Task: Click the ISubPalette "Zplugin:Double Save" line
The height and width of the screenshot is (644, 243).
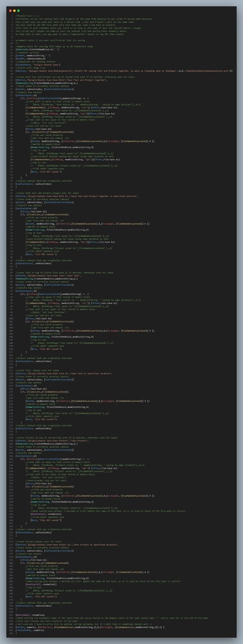Action: (38, 65)
